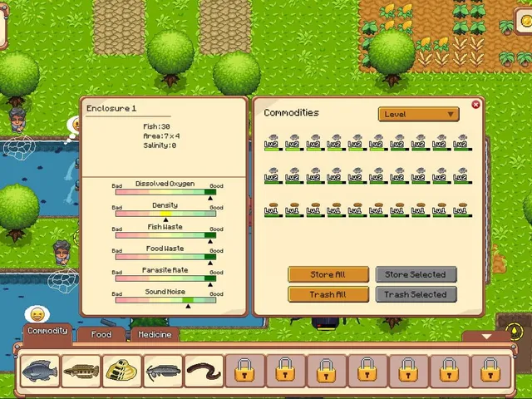Image resolution: width=532 pixels, height=399 pixels.
Task: Select the tilapia fish in inventory bar
Action: click(40, 371)
